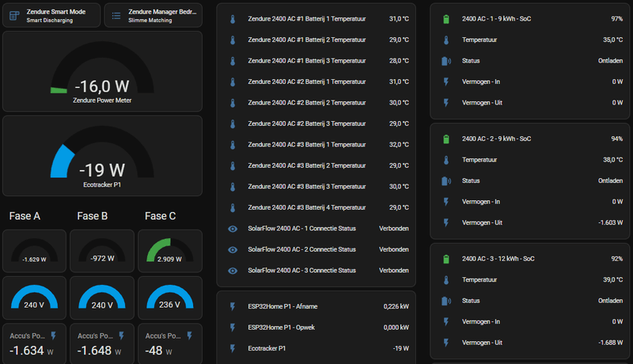Image resolution: width=633 pixels, height=364 pixels.
Task: Click the -1.688 W Vermogen - Uit value
Action: [610, 343]
